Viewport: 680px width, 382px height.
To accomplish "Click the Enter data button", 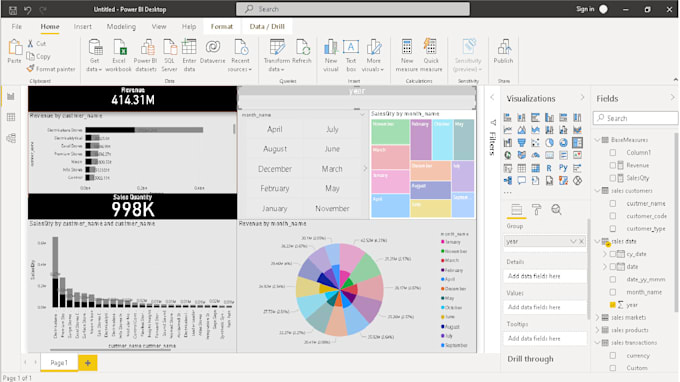I will click(x=189, y=56).
